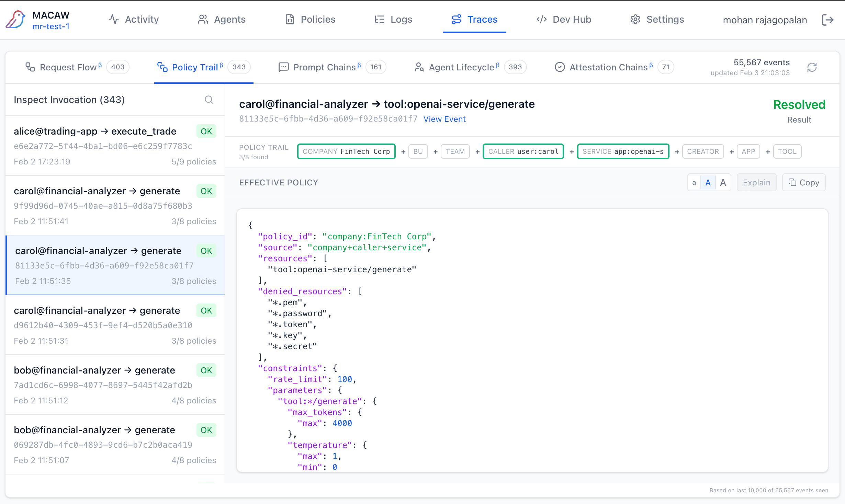845x504 pixels.
Task: Click the Explain button
Action: [x=756, y=183]
